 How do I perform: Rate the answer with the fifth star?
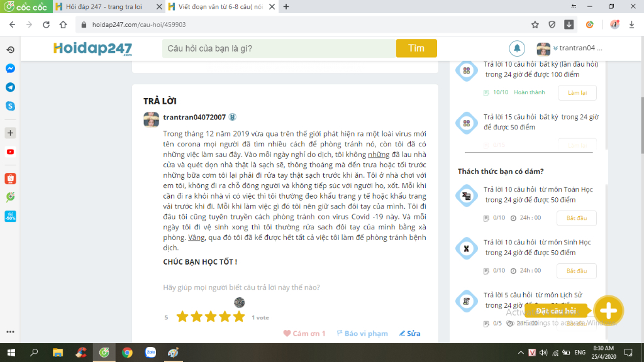238,317
